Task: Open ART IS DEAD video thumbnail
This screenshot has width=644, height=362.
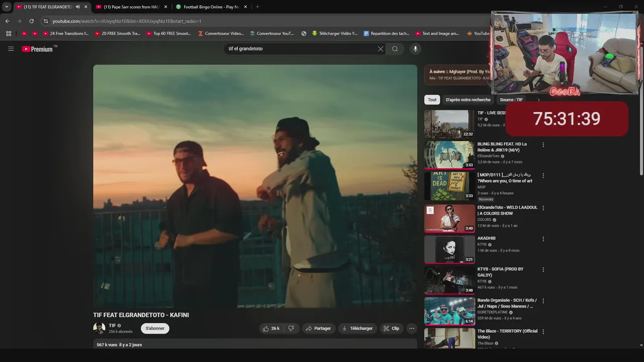Action: (x=449, y=186)
